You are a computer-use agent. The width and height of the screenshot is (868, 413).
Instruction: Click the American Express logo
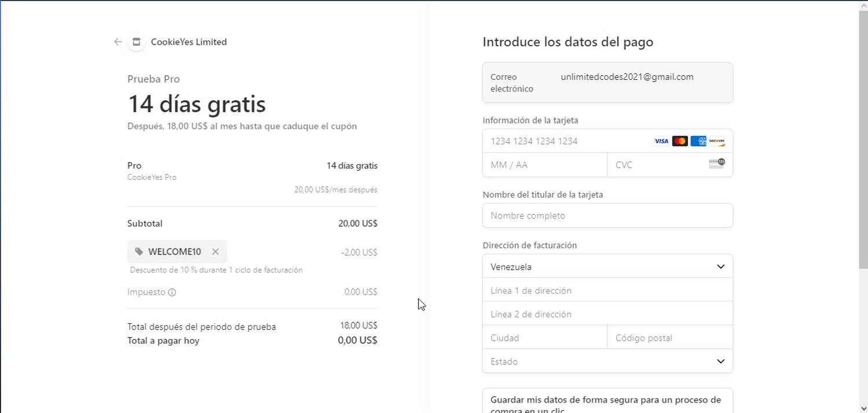(698, 141)
